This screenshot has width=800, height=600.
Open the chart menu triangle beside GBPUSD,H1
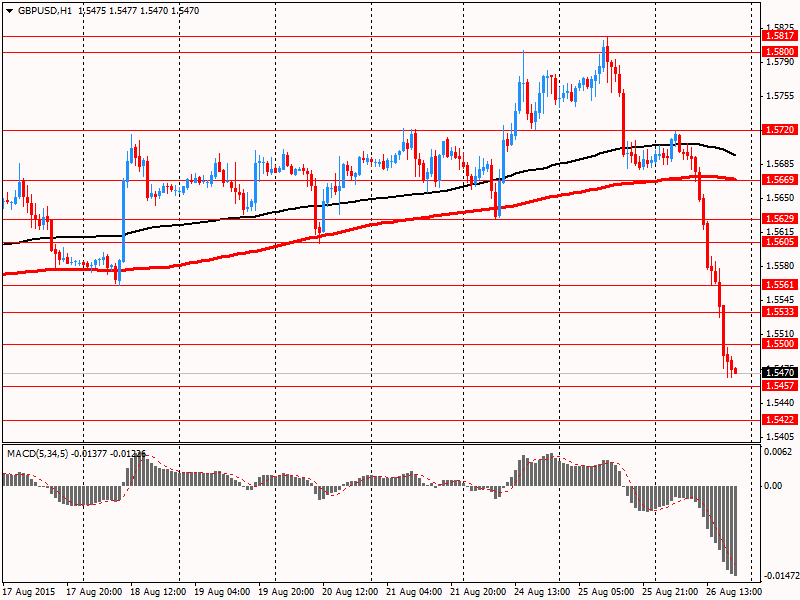click(x=9, y=11)
